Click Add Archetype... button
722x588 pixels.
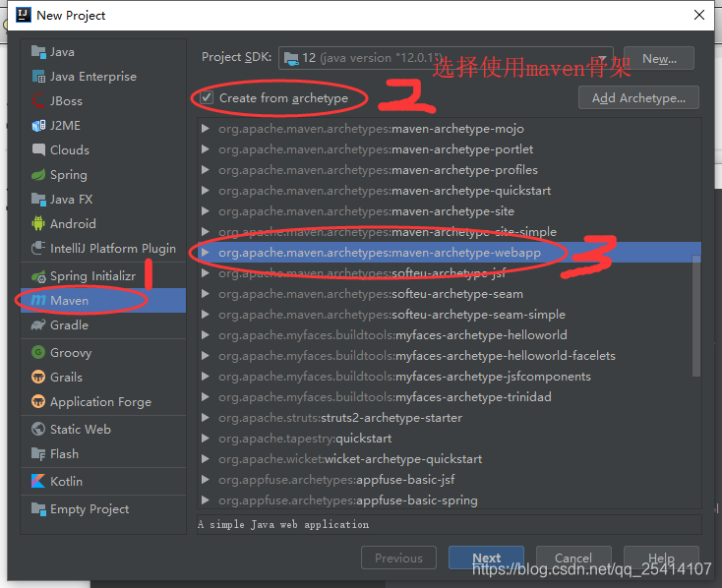coord(638,97)
